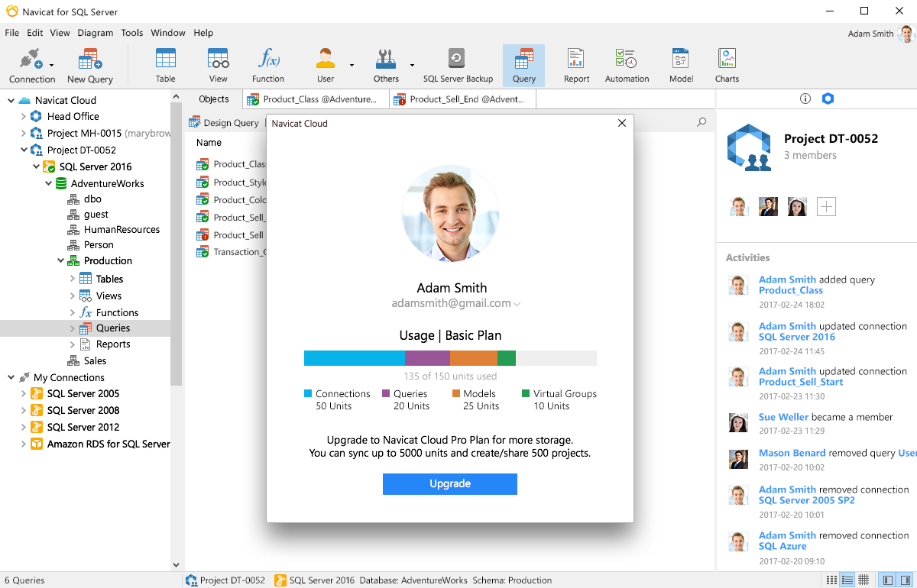Show the general info tab in the right panel

click(x=805, y=99)
